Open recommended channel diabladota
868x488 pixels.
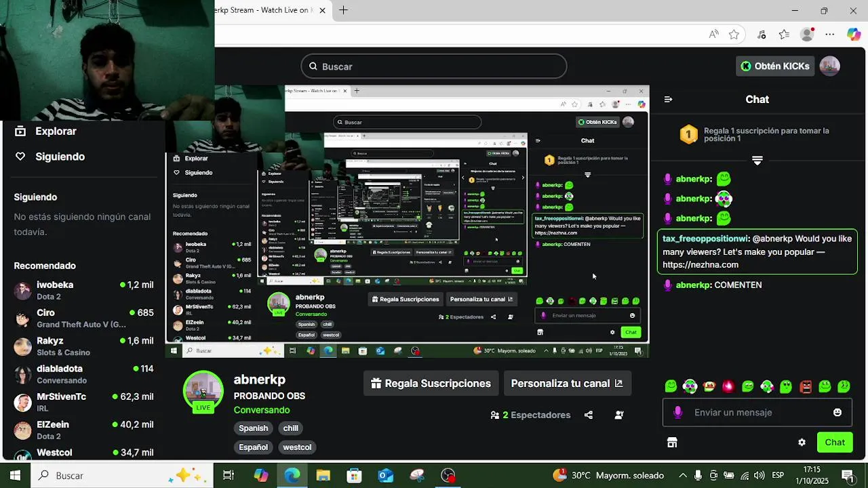[x=85, y=374]
